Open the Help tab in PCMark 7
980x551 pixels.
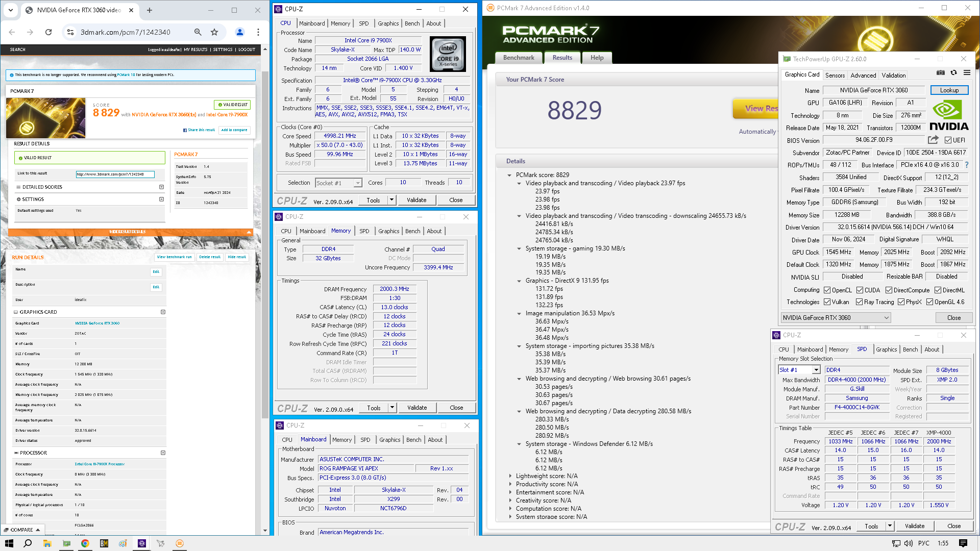pos(597,58)
